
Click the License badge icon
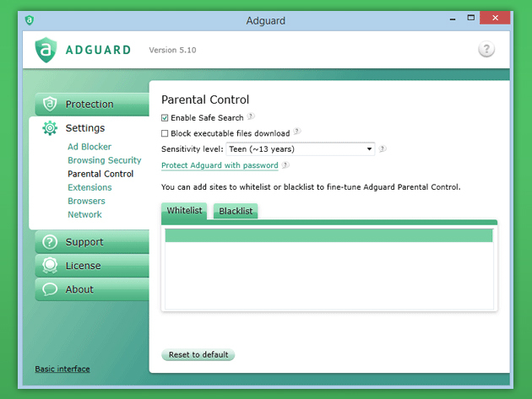click(50, 266)
